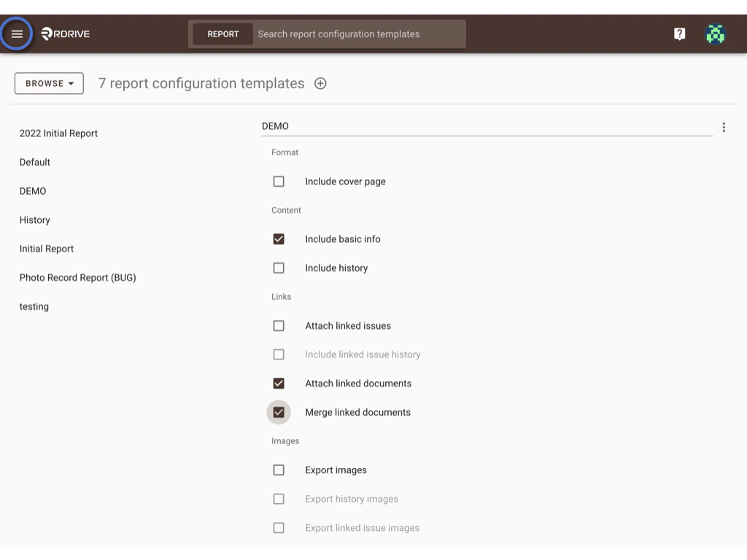Disable the Include basic info checkbox

point(279,238)
